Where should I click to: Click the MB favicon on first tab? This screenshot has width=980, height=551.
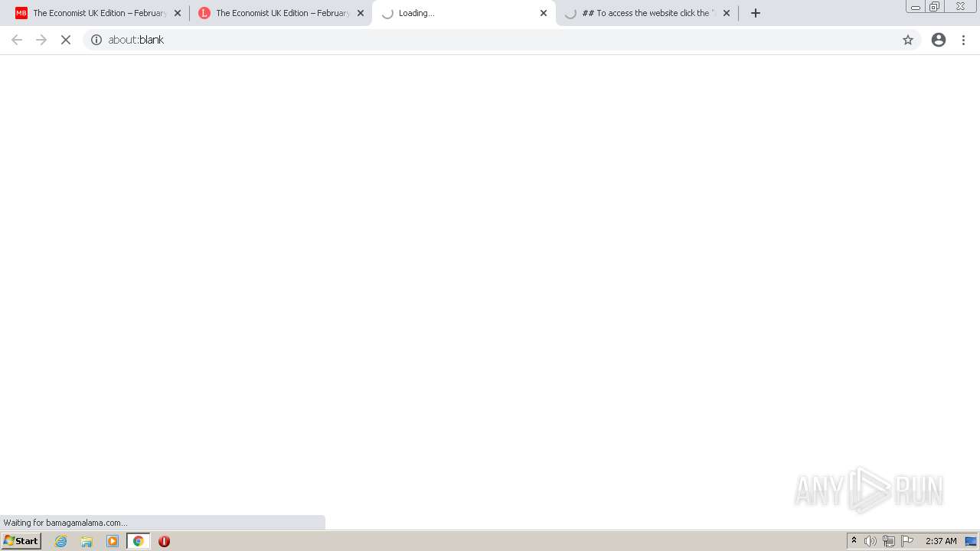(21, 13)
